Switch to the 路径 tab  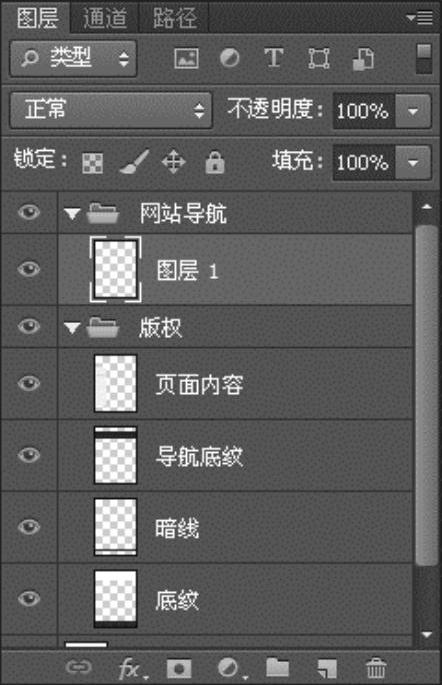click(x=174, y=18)
